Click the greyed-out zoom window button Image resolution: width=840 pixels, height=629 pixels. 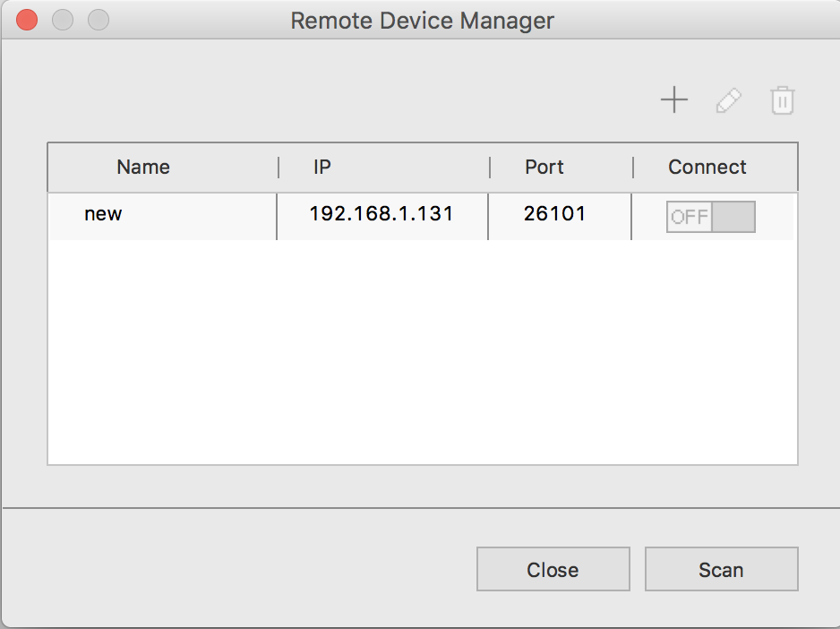coord(98,20)
